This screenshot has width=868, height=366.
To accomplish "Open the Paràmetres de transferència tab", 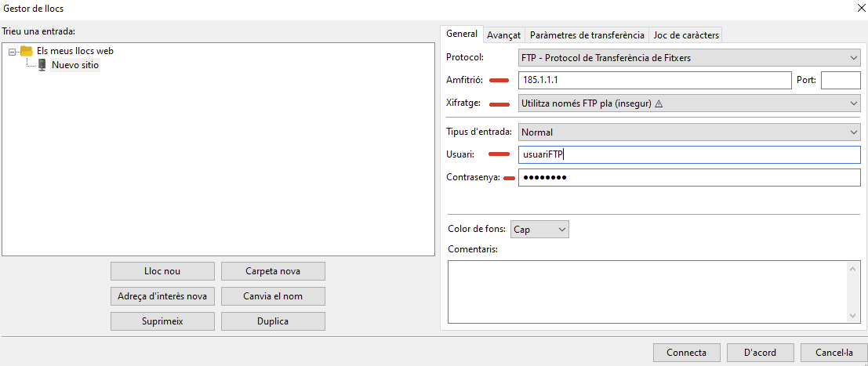I will coord(587,35).
